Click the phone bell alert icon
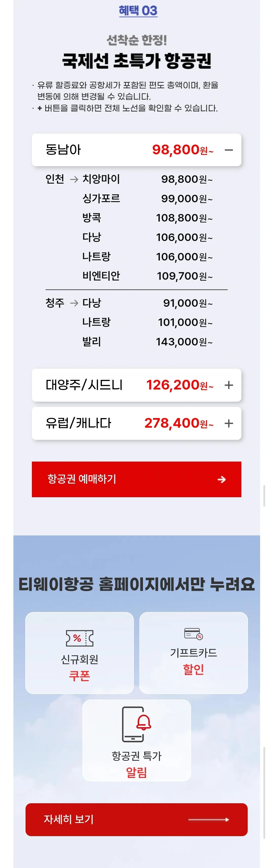This screenshot has height=868, width=273. 136,724
